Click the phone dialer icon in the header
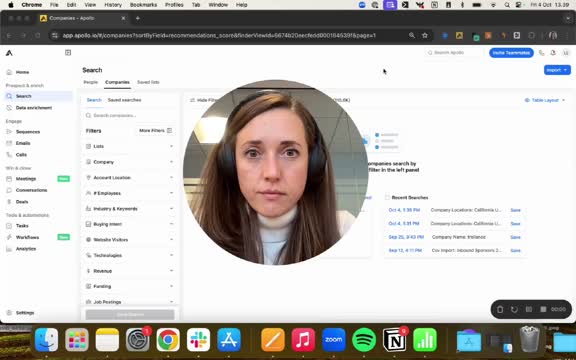 (541, 53)
